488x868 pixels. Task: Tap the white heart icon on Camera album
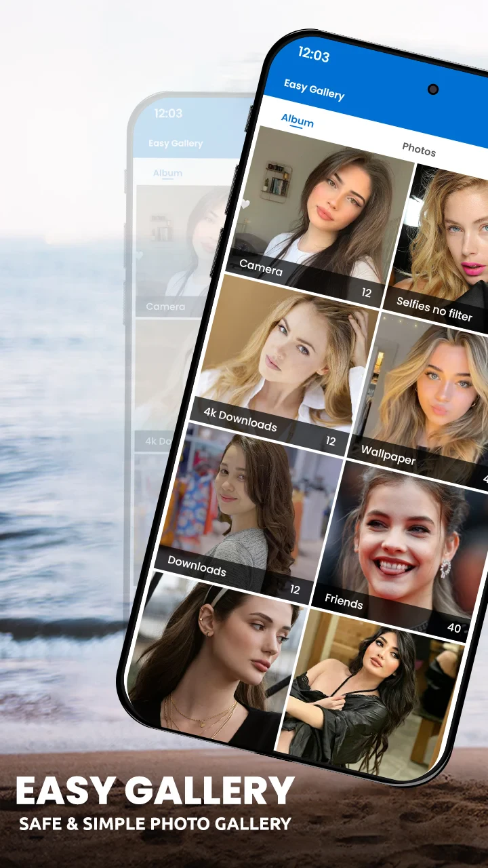tap(245, 203)
